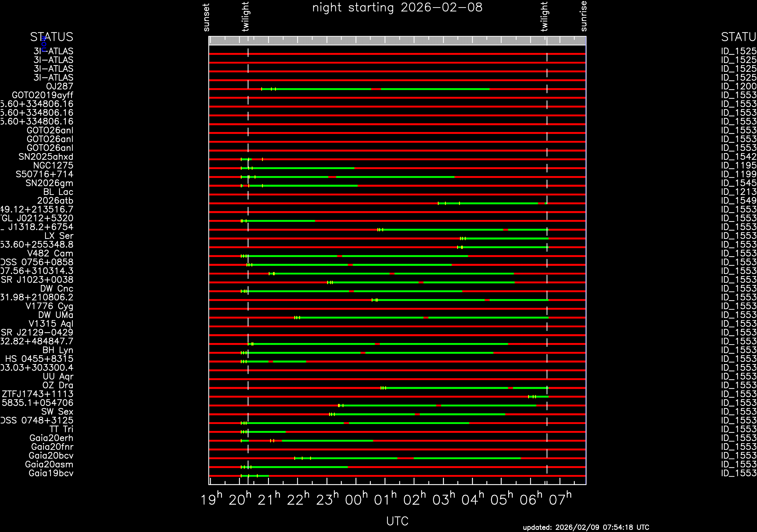The width and height of the screenshot is (757, 532).
Task: Click the sunrise label above the timeline
Action: [584, 16]
